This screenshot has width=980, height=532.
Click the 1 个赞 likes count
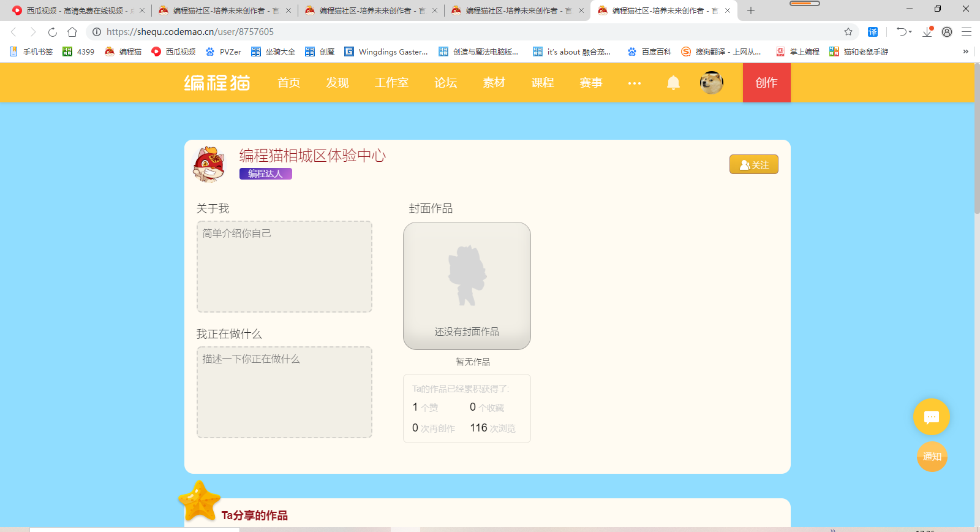coord(425,407)
